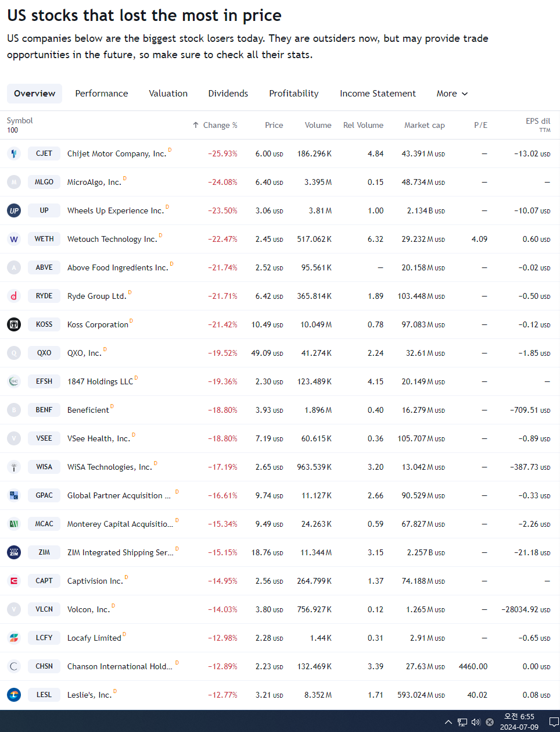Click Chijet change value −25.93%
Screen dimensions: 560x732
(222, 153)
